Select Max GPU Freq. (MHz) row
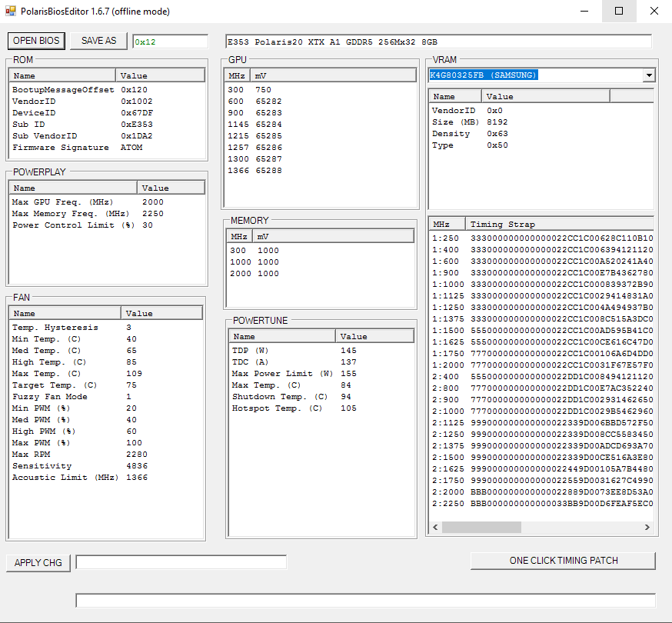 tap(107, 202)
